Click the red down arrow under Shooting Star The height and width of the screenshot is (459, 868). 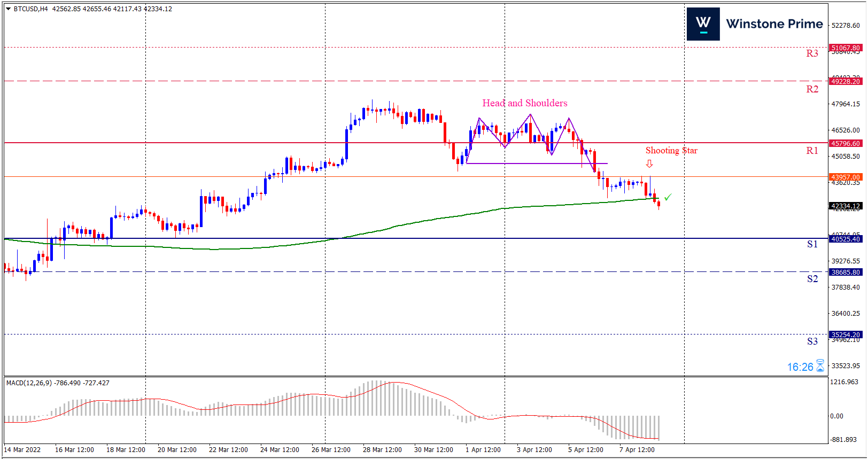click(x=649, y=164)
